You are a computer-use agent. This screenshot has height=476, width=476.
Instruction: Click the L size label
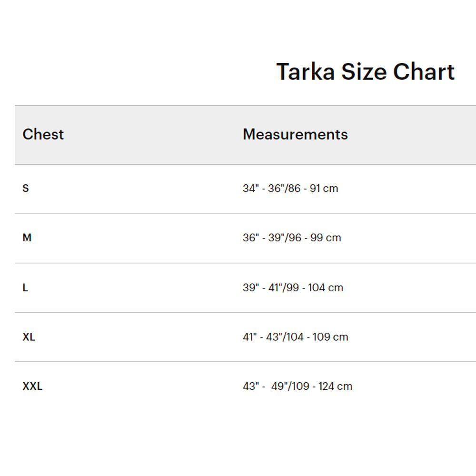(25, 287)
